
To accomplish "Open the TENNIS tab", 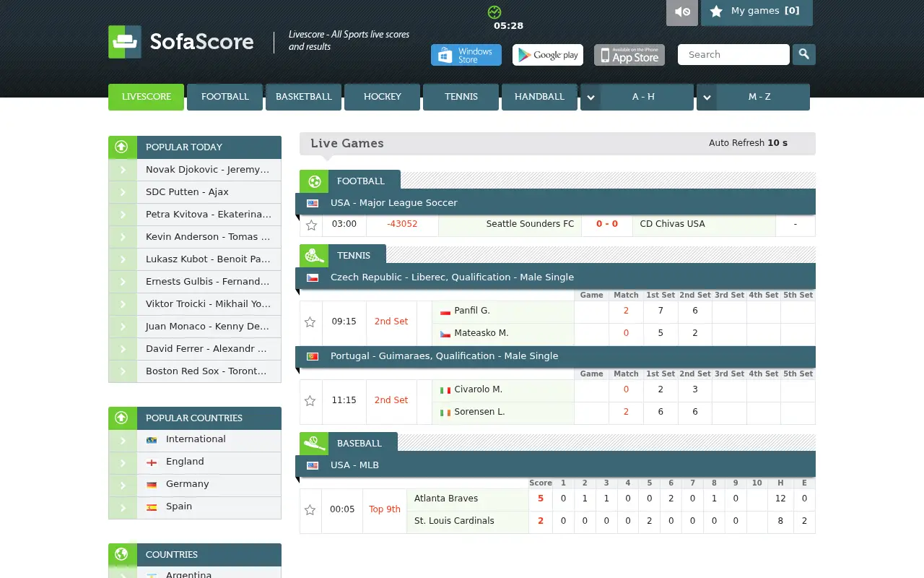I will pyautogui.click(x=461, y=97).
